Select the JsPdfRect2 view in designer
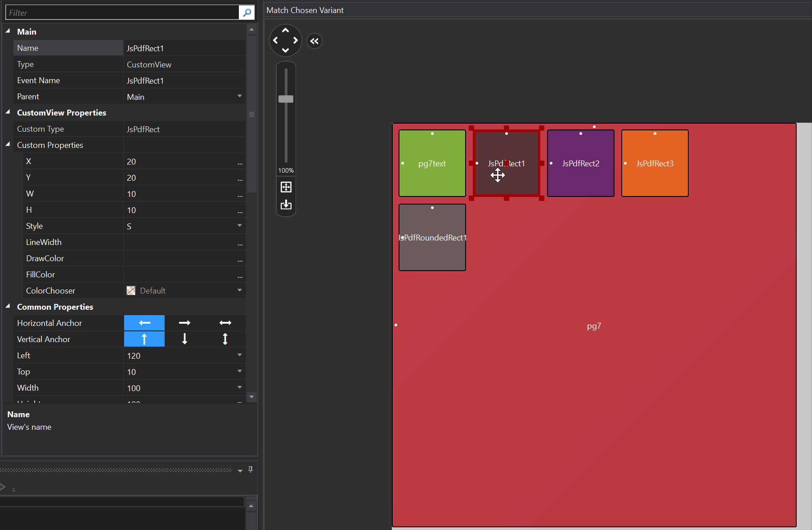The width and height of the screenshot is (812, 530). tap(581, 163)
